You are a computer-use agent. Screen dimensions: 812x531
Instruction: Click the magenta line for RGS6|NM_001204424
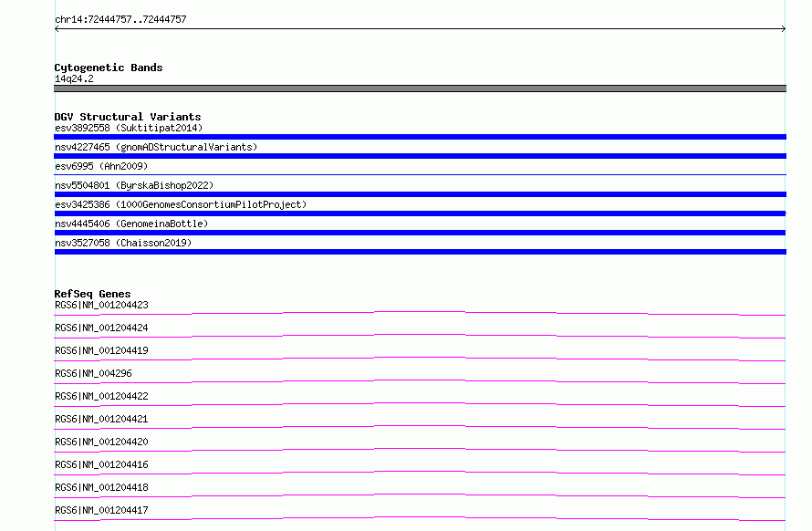[x=420, y=336]
